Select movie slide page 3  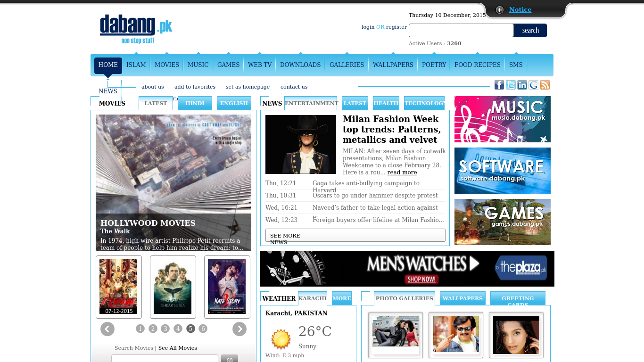165,329
